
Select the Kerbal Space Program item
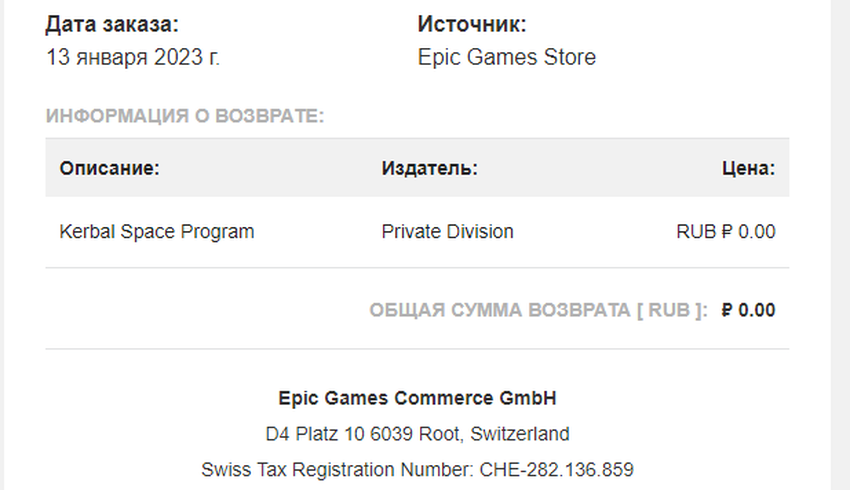point(157,232)
